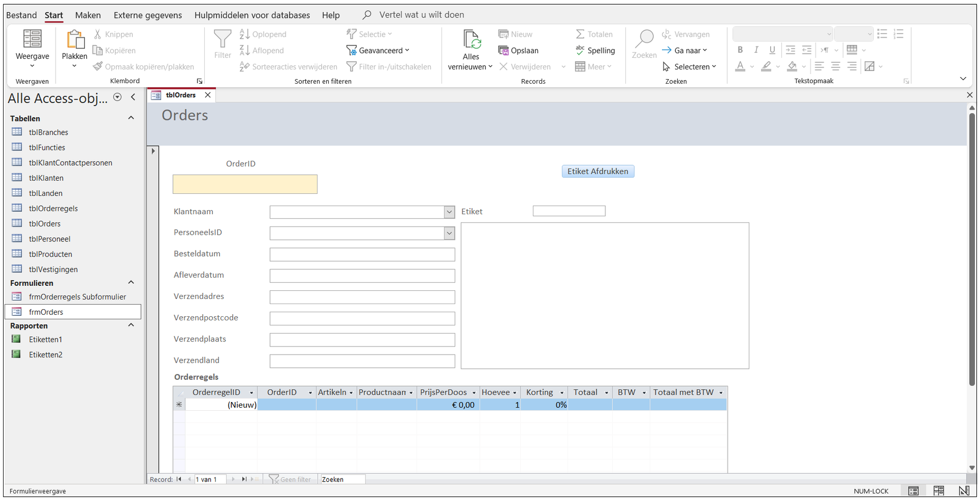
Task: Open the frmOrderregels Subformulier form
Action: pyautogui.click(x=77, y=297)
